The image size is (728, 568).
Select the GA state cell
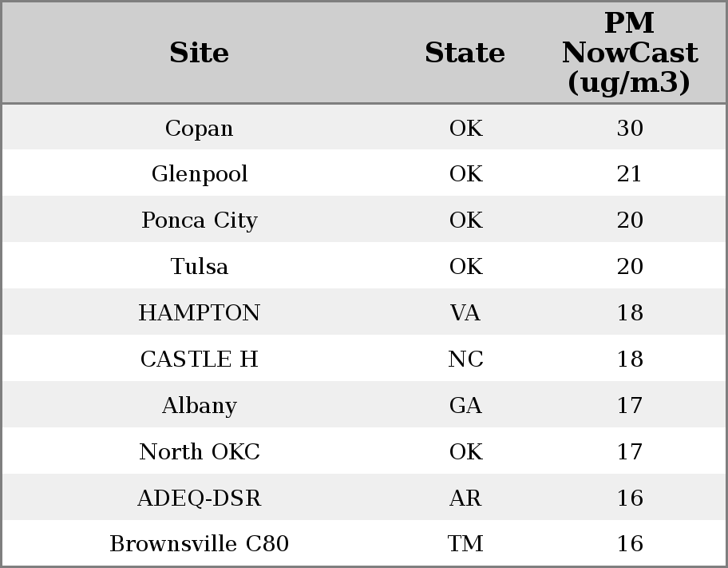point(465,405)
